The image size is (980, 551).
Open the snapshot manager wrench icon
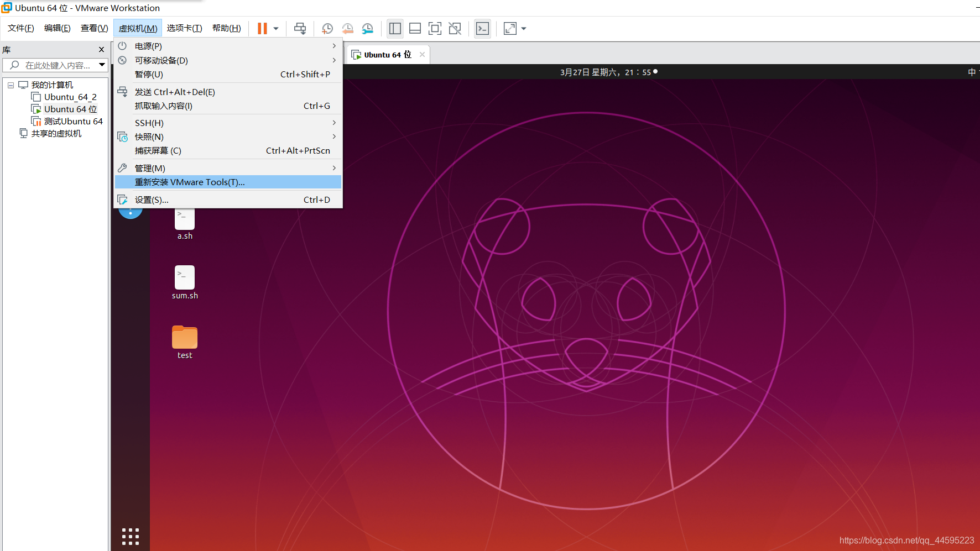[367, 28]
